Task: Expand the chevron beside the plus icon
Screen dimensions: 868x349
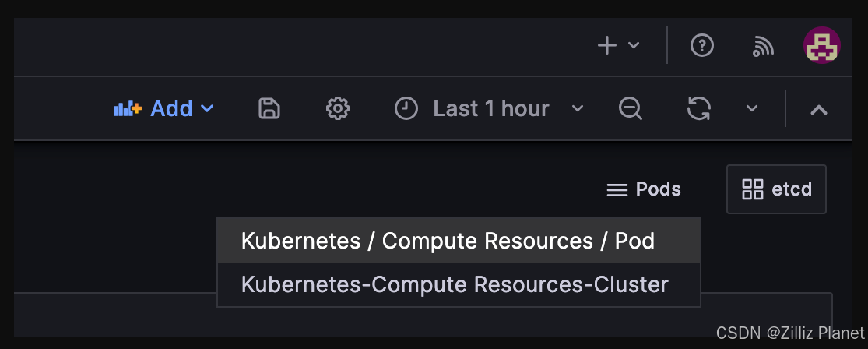Action: [x=634, y=45]
